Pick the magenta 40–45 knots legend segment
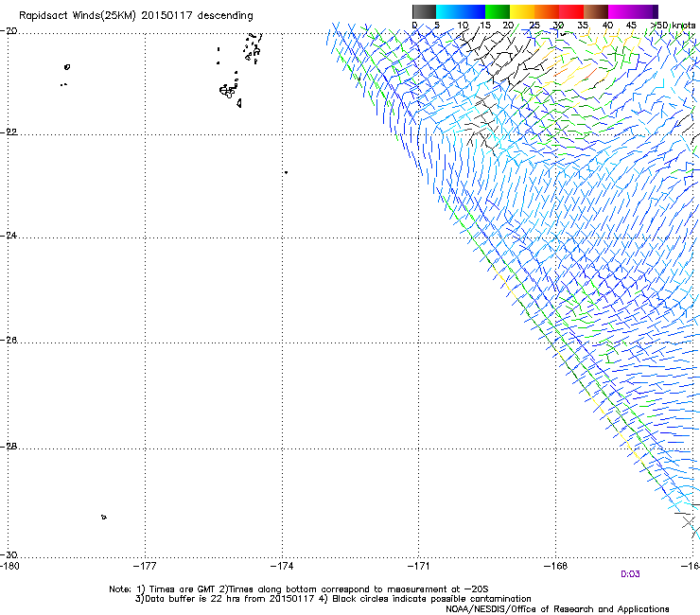The image size is (700, 615). click(621, 11)
